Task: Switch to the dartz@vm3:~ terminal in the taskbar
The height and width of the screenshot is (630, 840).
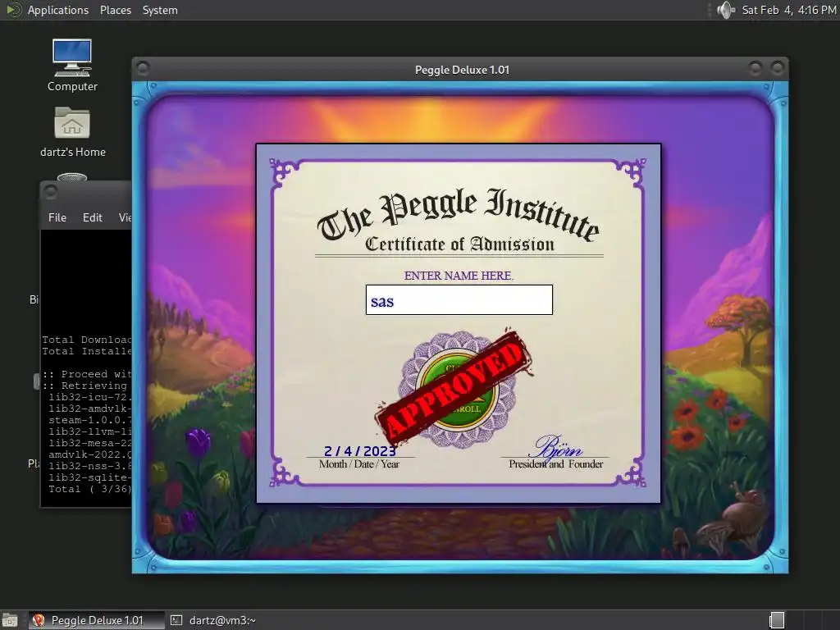Action: click(212, 620)
